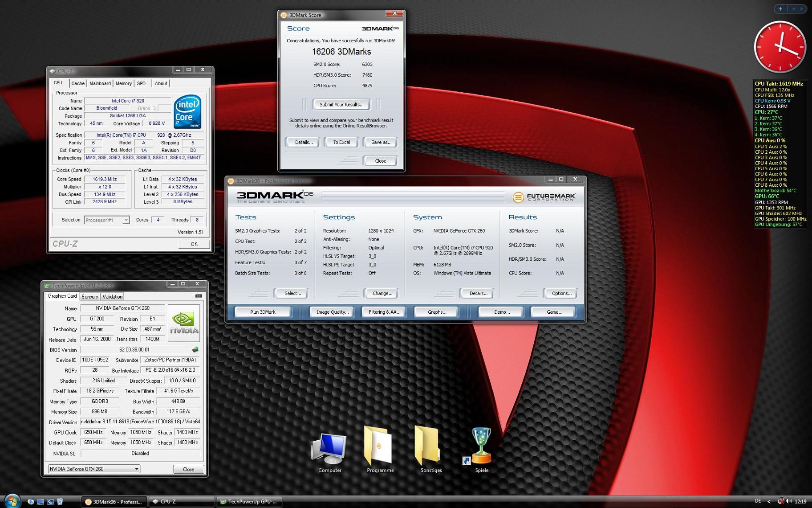Open Image Quality tool
Image resolution: width=812 pixels, height=508 pixels.
click(x=332, y=312)
